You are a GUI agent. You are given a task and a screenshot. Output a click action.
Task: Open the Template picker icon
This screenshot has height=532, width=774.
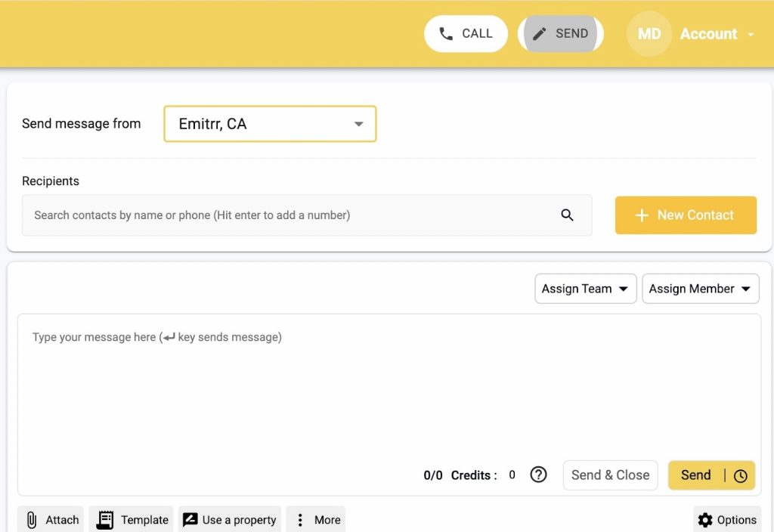pyautogui.click(x=104, y=519)
